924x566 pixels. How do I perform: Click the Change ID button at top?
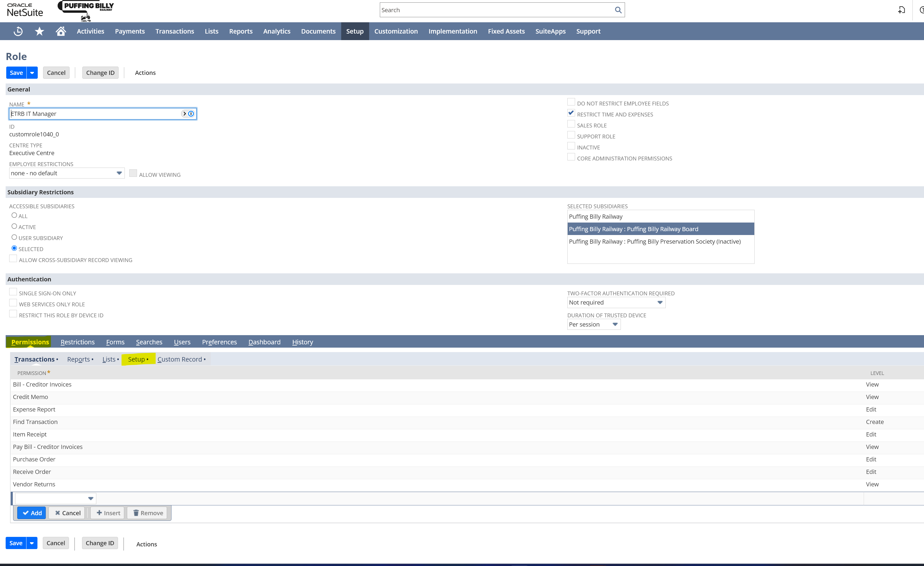[x=100, y=73]
